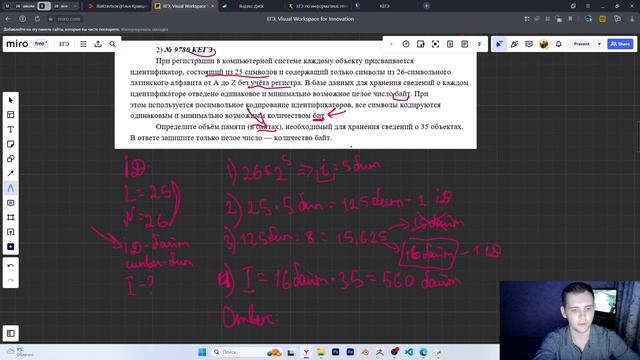Image resolution: width=640 pixels, height=360 pixels.
Task: Collapse collaboration toolbar with double arrow
Action: [x=479, y=44]
